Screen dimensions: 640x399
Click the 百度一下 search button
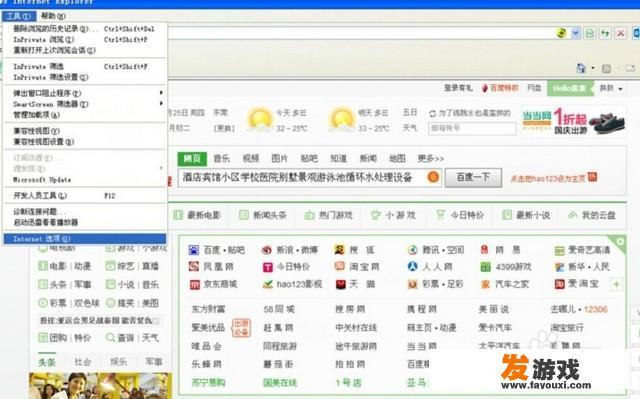pos(473,177)
